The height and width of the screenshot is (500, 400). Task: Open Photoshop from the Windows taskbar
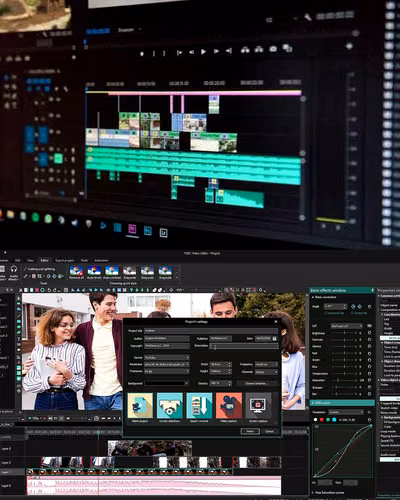click(148, 230)
